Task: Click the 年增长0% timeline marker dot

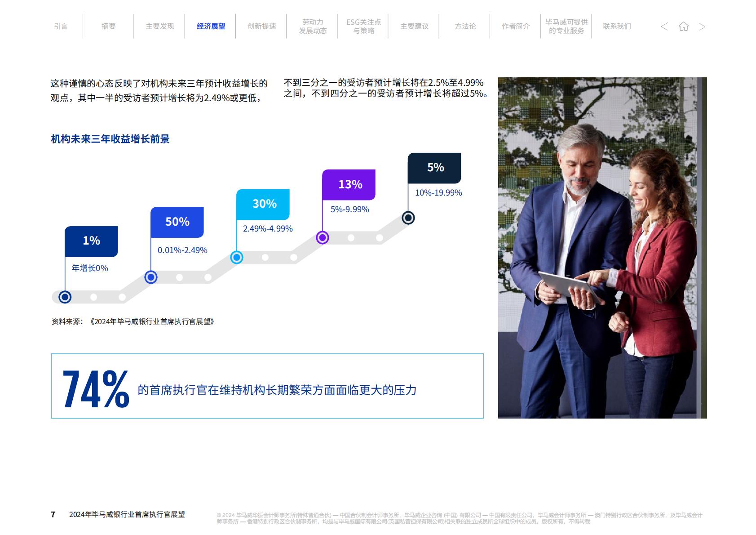Action: click(x=65, y=297)
